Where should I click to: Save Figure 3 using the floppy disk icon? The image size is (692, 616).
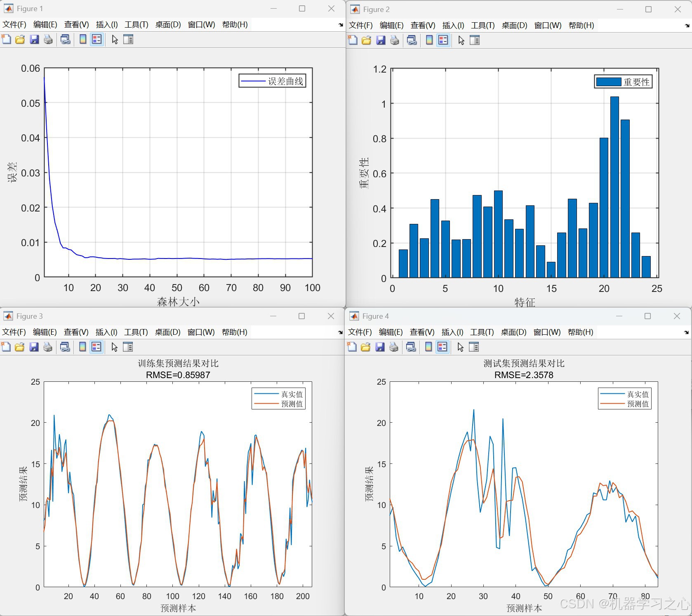tap(34, 347)
